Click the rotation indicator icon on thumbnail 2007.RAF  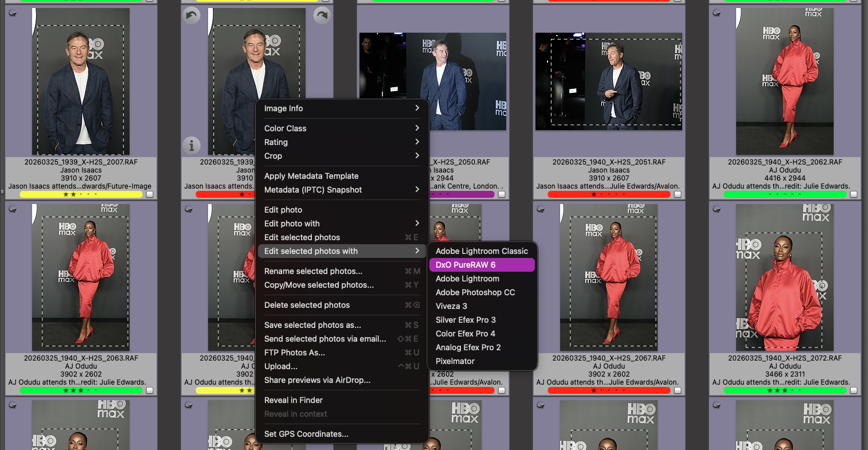click(13, 13)
